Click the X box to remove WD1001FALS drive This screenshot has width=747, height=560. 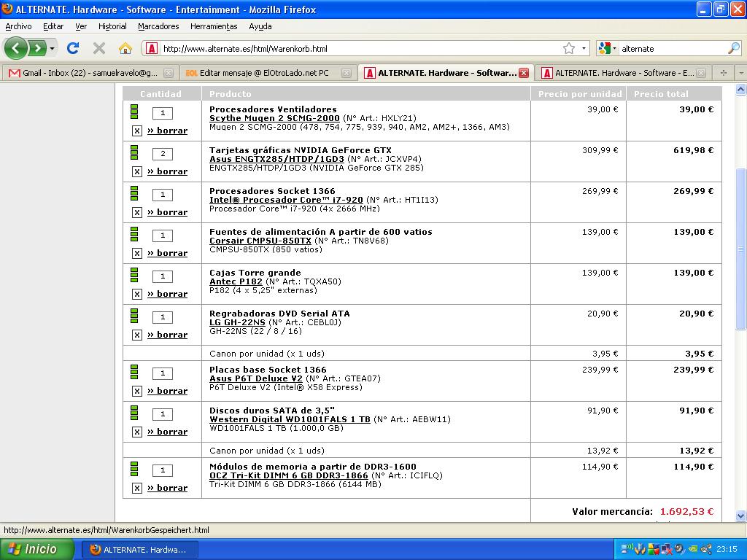[136, 432]
